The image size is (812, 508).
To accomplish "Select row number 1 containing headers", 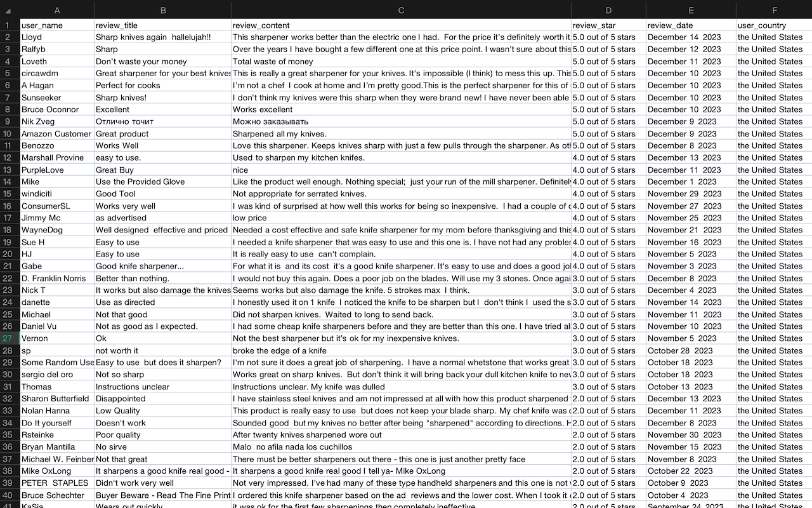I will (x=10, y=25).
